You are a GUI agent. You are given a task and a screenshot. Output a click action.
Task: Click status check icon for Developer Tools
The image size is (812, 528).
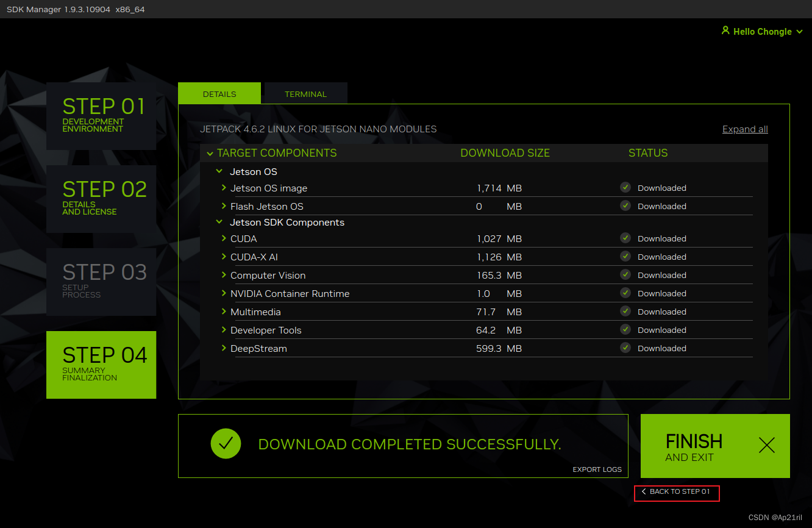(x=625, y=329)
